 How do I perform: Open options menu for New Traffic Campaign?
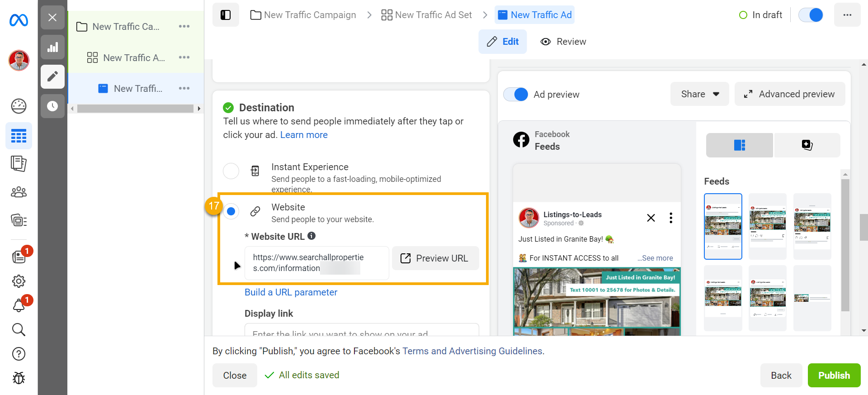pyautogui.click(x=184, y=27)
